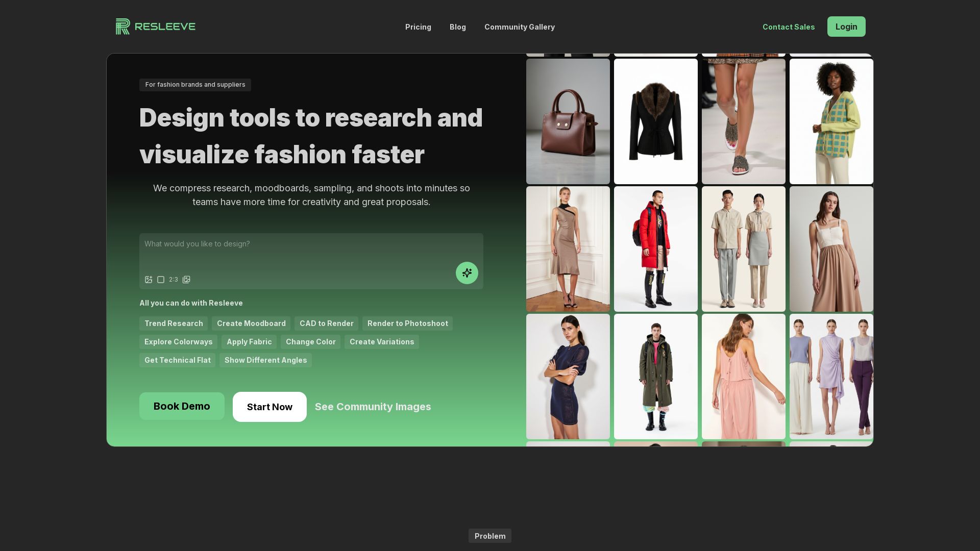Open the 2:3 aspect ratio selector
Screen dimensions: 980x551
pos(174,280)
